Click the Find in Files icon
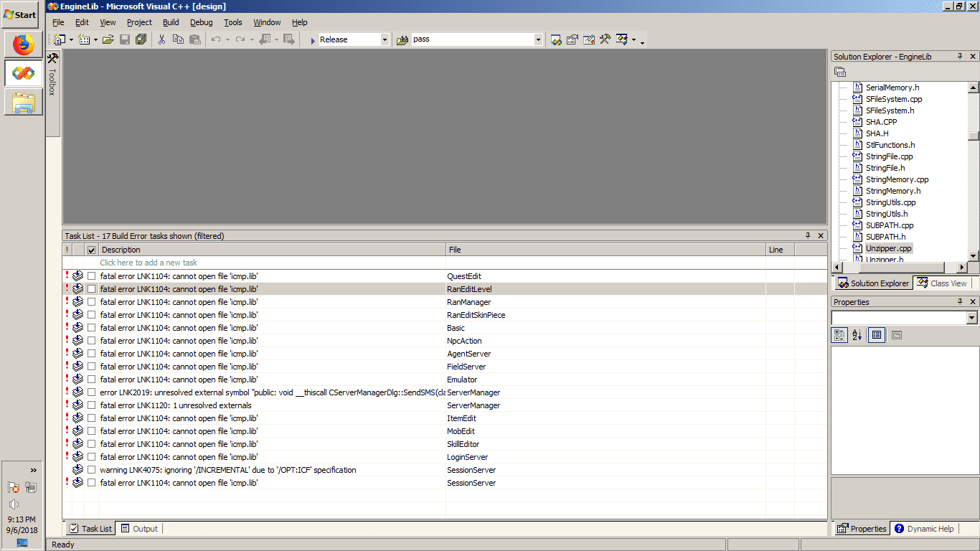This screenshot has height=551, width=980. coord(402,39)
